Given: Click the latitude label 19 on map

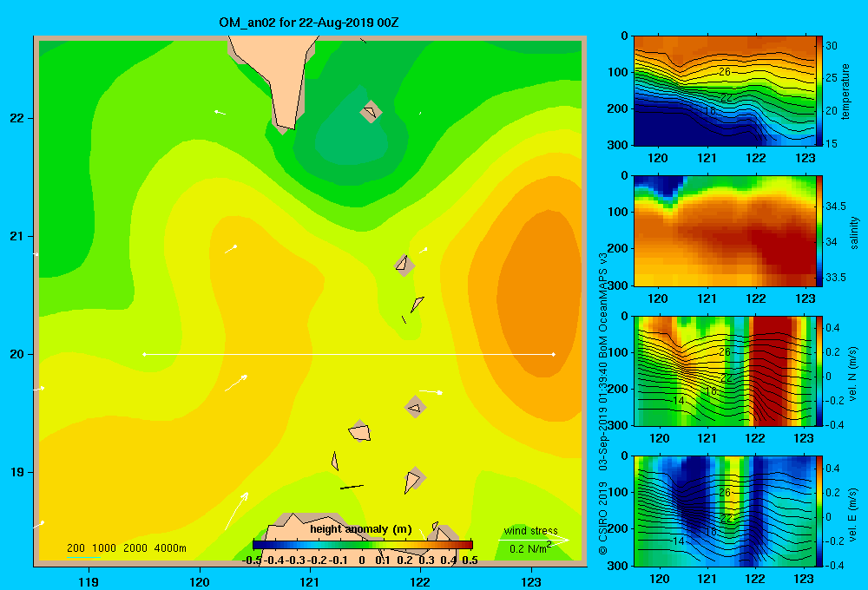Looking at the screenshot, I should point(17,472).
